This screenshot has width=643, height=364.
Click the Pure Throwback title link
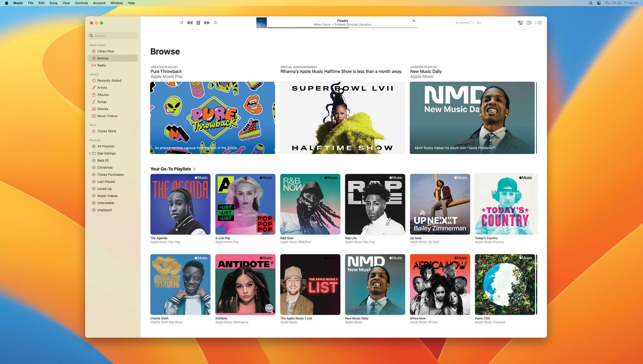(166, 71)
